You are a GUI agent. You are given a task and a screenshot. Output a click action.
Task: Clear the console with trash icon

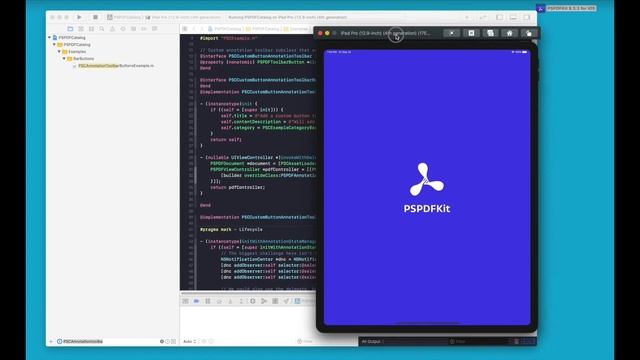pyautogui.click(x=516, y=341)
